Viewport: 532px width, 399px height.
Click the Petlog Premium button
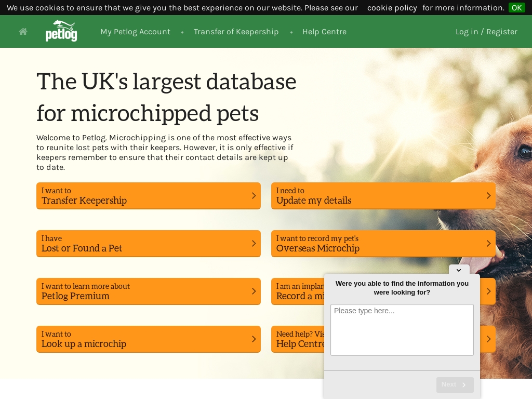pyautogui.click(x=149, y=291)
